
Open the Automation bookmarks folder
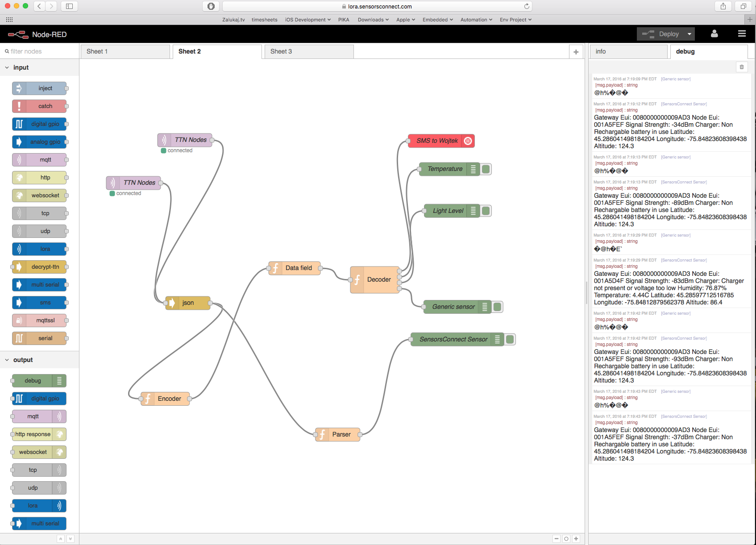pyautogui.click(x=476, y=20)
